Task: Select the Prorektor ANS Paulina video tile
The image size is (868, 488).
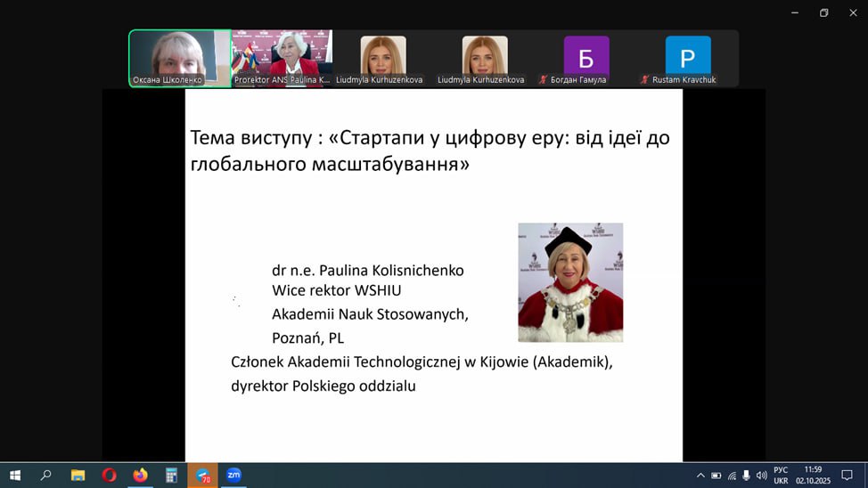Action: coord(282,57)
